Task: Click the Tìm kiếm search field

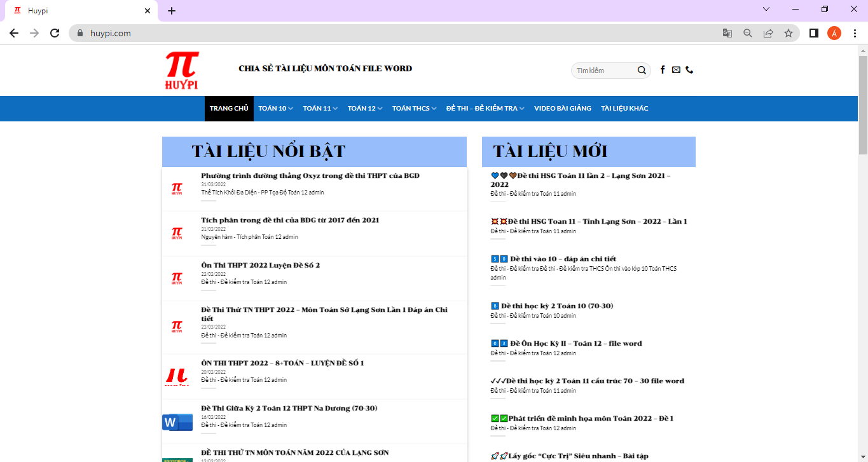Action: [604, 71]
